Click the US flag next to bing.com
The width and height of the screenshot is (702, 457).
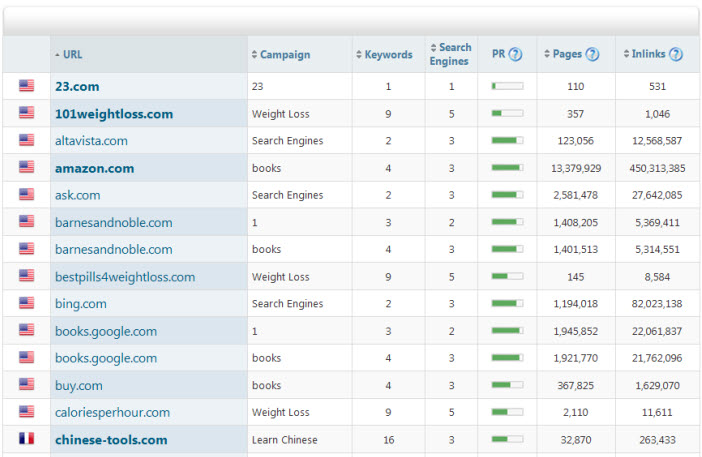[x=26, y=303]
